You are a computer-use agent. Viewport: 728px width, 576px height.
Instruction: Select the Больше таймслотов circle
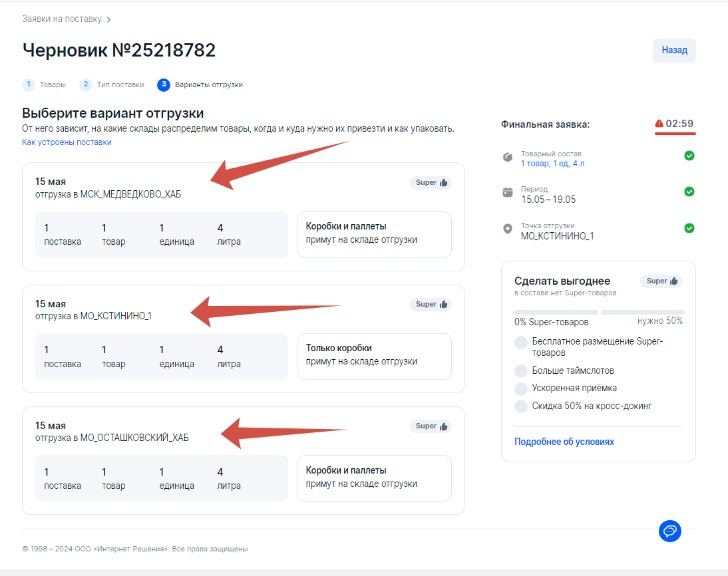pyautogui.click(x=521, y=370)
